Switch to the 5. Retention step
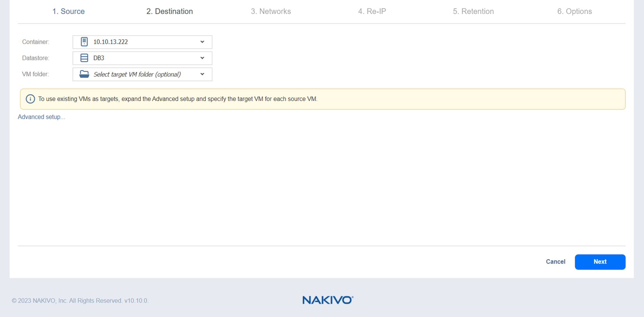 click(473, 11)
